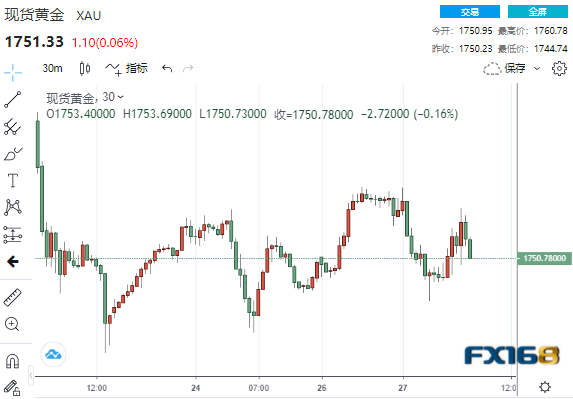Select the crosshair cursor tool
The image size is (573, 399).
(x=13, y=72)
